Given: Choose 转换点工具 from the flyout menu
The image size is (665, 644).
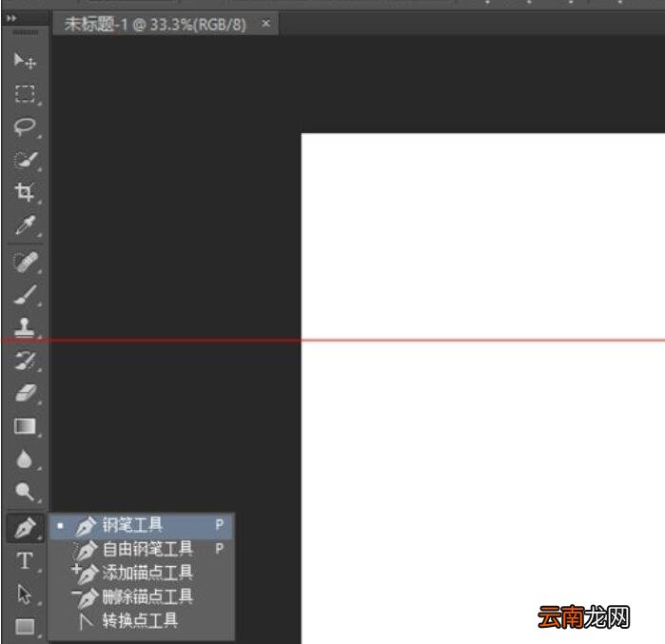Looking at the screenshot, I should click(x=142, y=620).
